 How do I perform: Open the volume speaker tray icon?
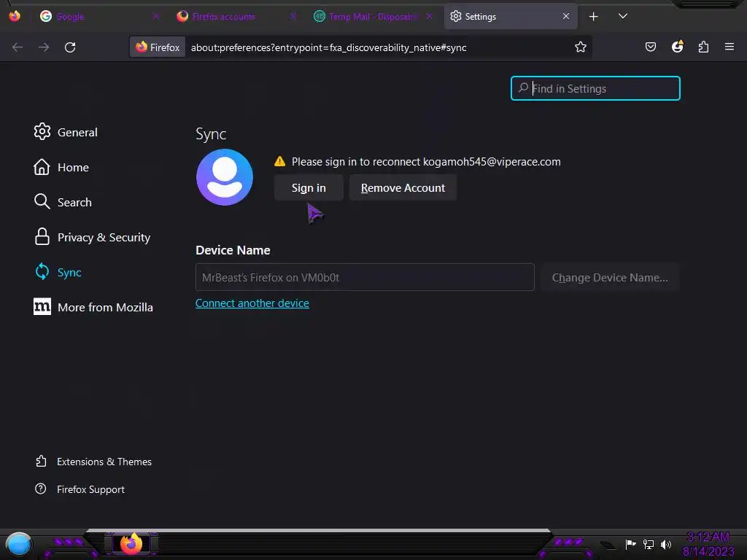[666, 544]
